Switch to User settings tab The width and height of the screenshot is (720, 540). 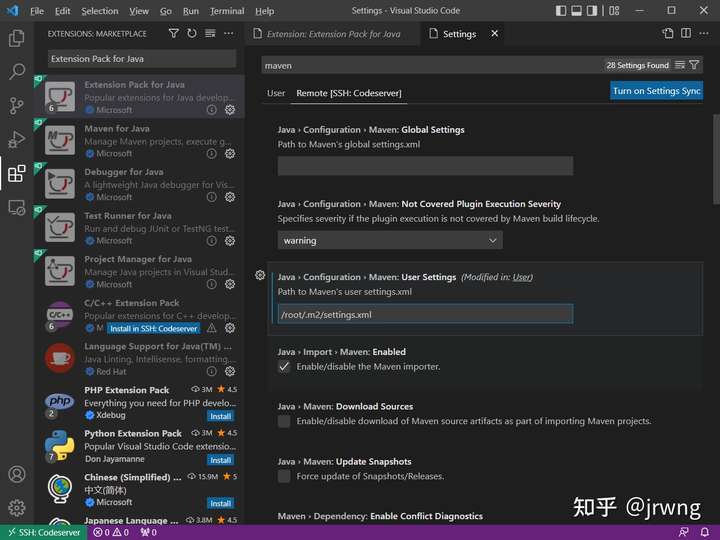276,93
